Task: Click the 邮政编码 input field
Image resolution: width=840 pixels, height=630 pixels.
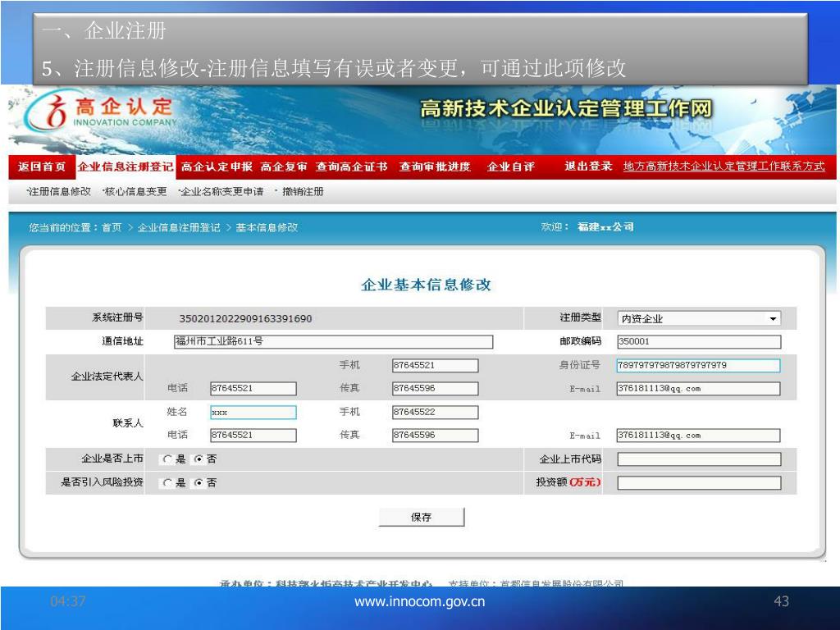Action: pyautogui.click(x=699, y=342)
